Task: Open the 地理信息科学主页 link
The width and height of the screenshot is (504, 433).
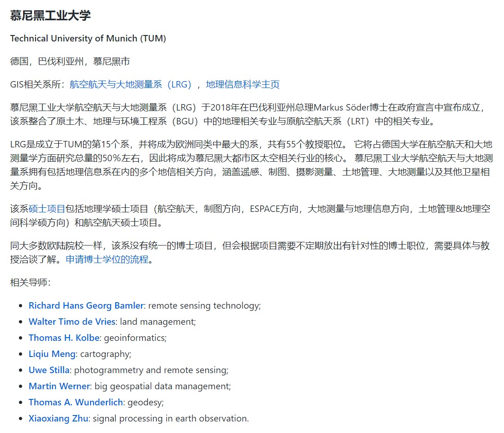Action: coord(243,84)
